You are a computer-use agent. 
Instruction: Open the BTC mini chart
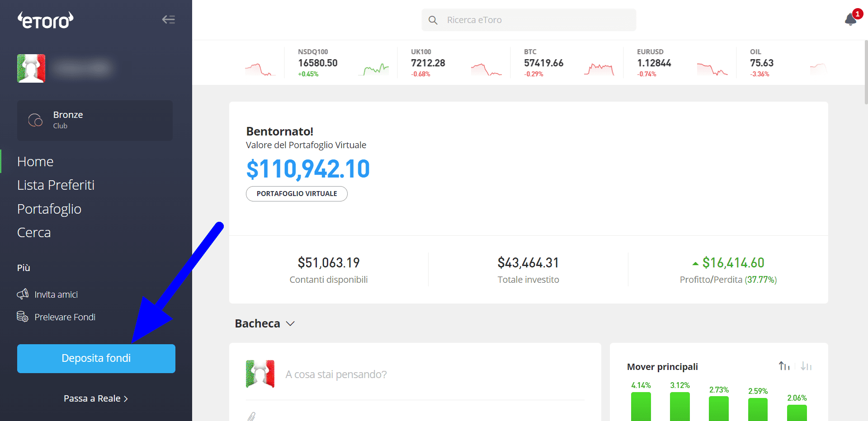[599, 69]
